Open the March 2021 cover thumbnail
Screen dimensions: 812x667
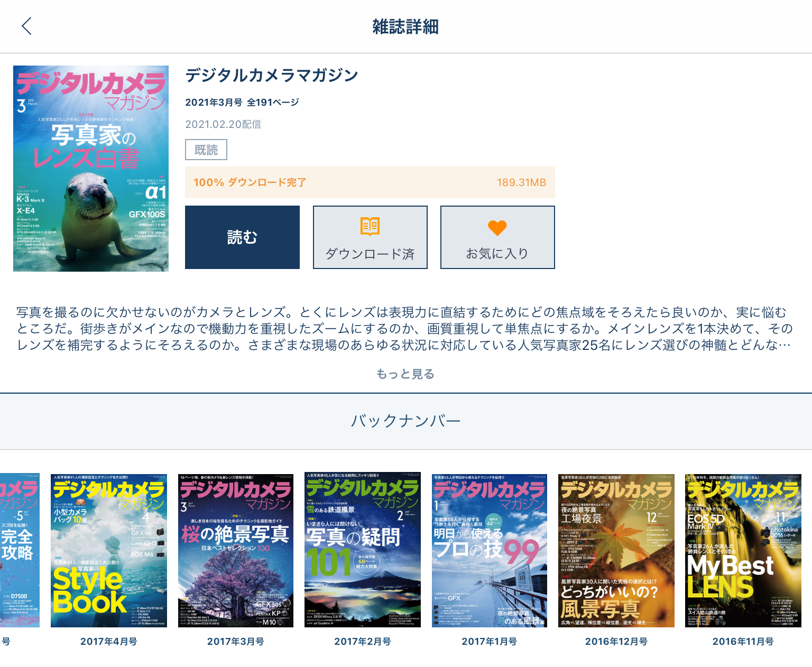coord(91,169)
